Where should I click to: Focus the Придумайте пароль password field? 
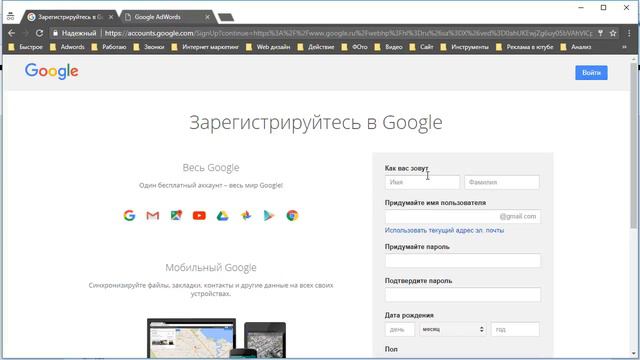click(462, 260)
